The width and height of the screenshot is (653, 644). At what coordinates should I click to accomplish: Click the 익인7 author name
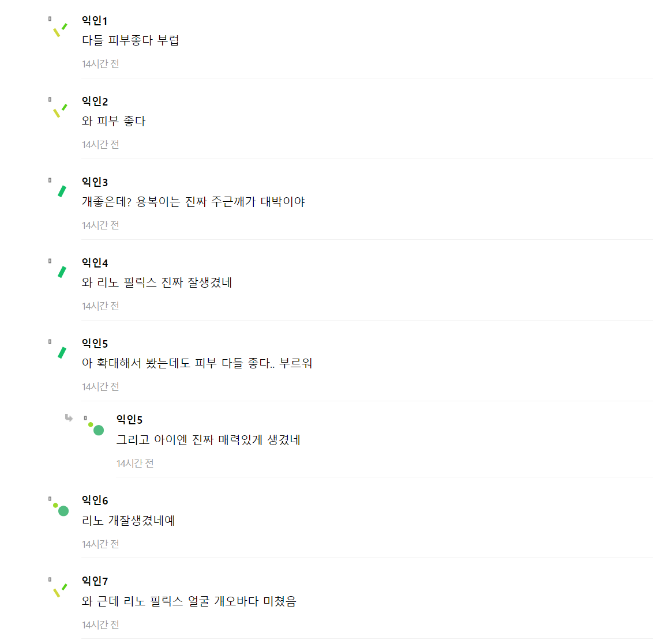pyautogui.click(x=95, y=581)
